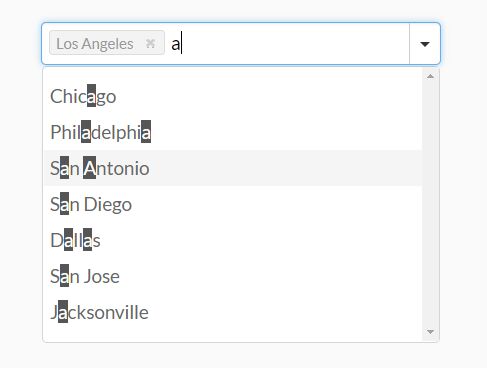Viewport: 487px width, 368px height.
Task: Click the scrollbar down arrow
Action: [x=430, y=332]
